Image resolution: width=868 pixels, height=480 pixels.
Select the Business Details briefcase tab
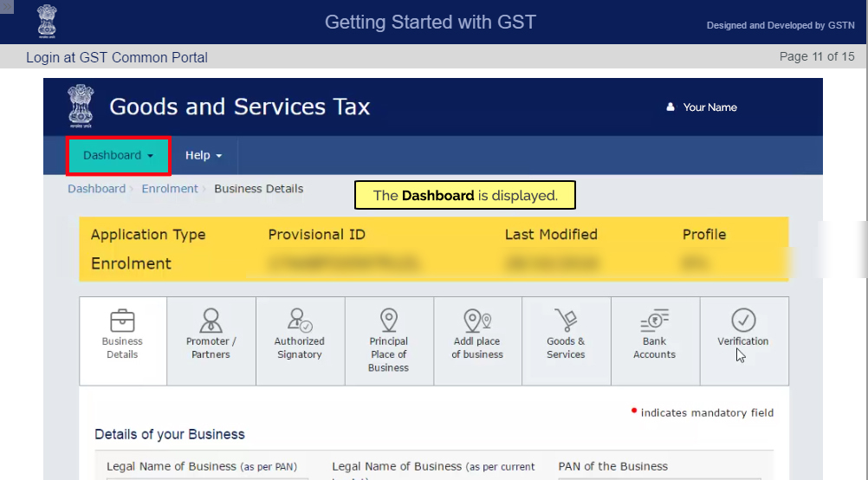pyautogui.click(x=122, y=341)
